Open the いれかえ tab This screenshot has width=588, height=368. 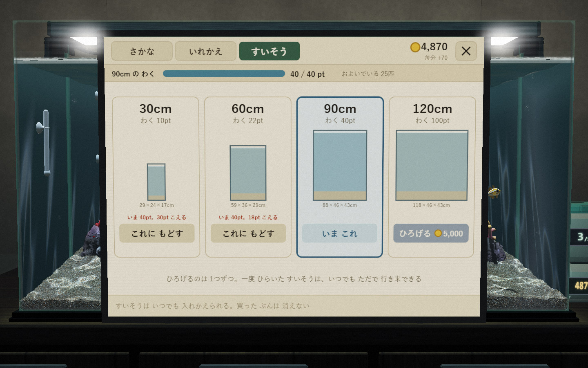click(206, 51)
